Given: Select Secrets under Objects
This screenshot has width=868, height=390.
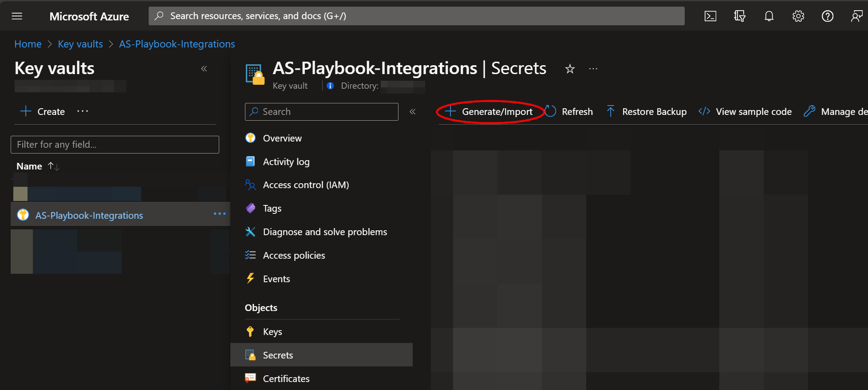Looking at the screenshot, I should [322, 355].
